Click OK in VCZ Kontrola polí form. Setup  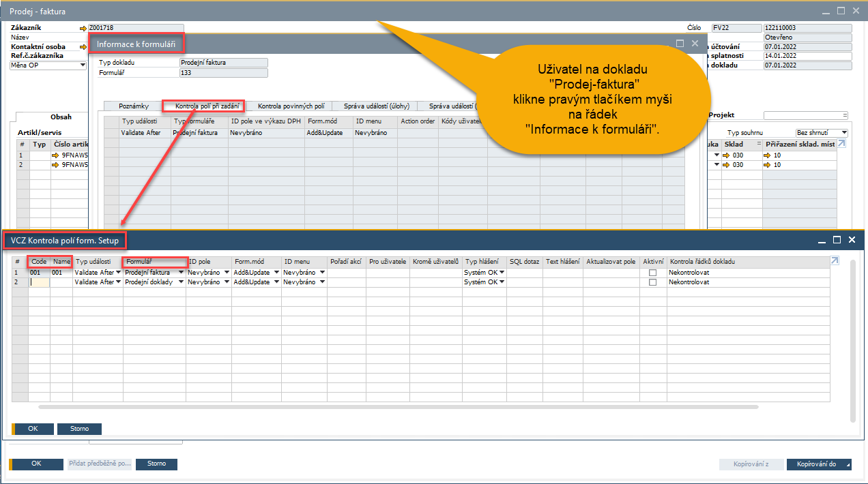tap(32, 429)
